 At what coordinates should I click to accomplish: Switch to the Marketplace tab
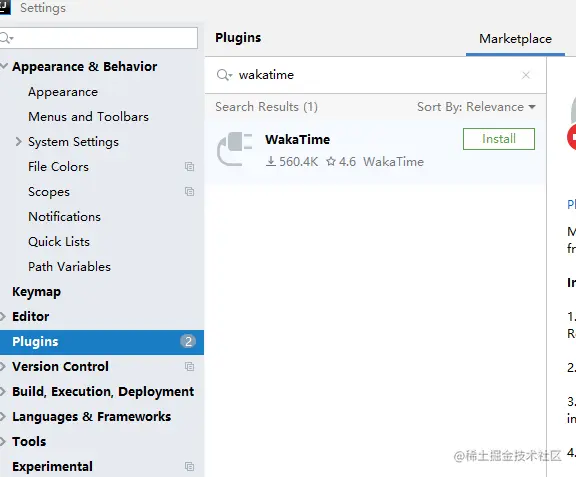pos(515,39)
